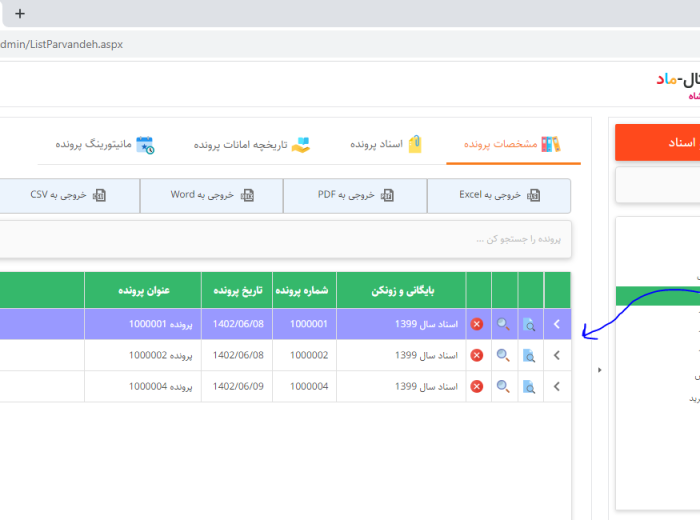Open تاریخچه امانات پرونده tab

coord(252,144)
